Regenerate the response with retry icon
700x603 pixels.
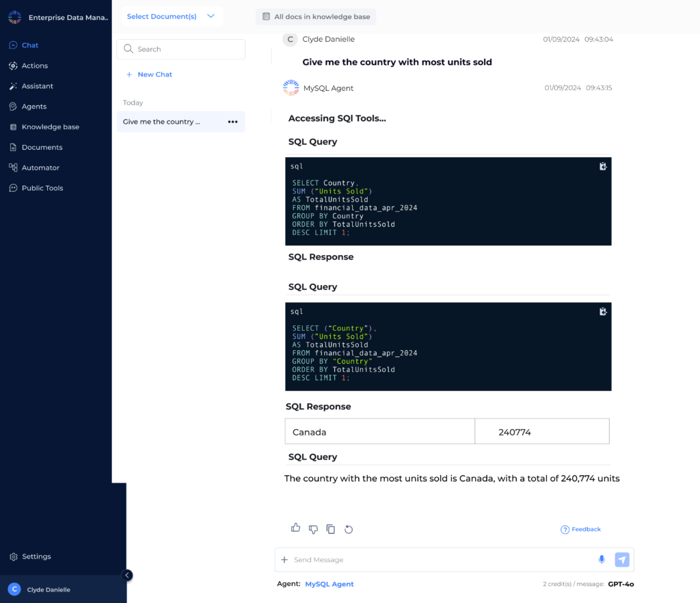349,529
